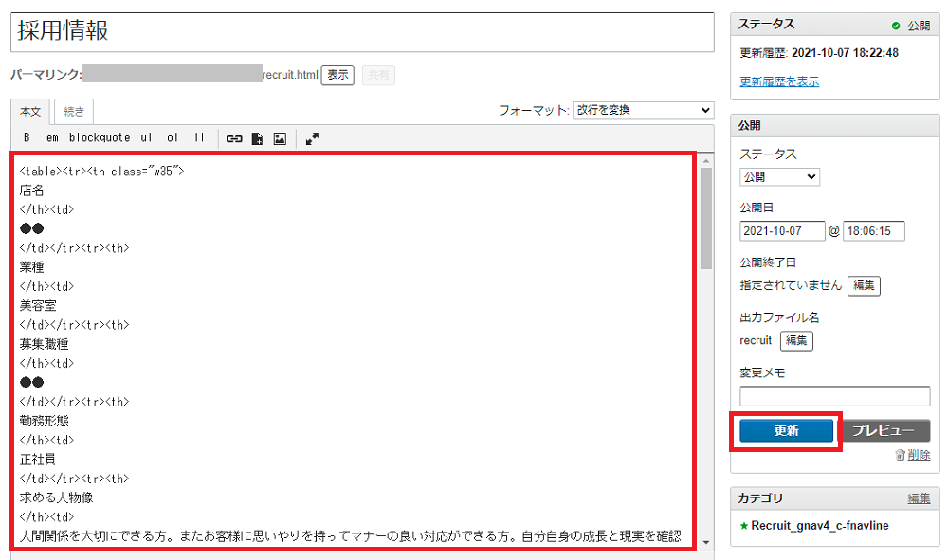Apply em emphasis formatting
This screenshot has width=948, height=560.
[x=52, y=137]
